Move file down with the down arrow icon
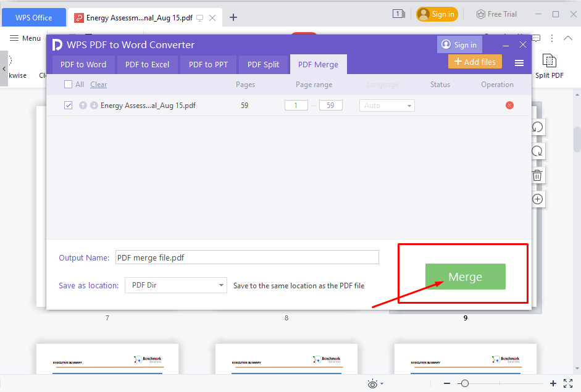Screen dimensions: 581x392 (x=94, y=106)
